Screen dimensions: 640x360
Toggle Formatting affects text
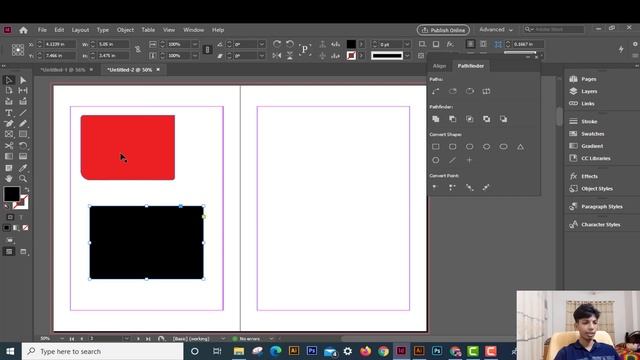coord(21,217)
